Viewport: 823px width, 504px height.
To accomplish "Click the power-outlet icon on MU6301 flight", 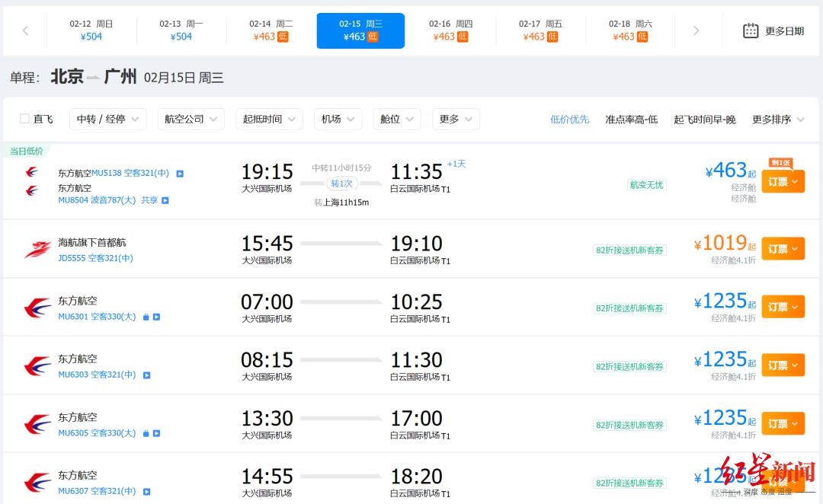I will coord(146,317).
